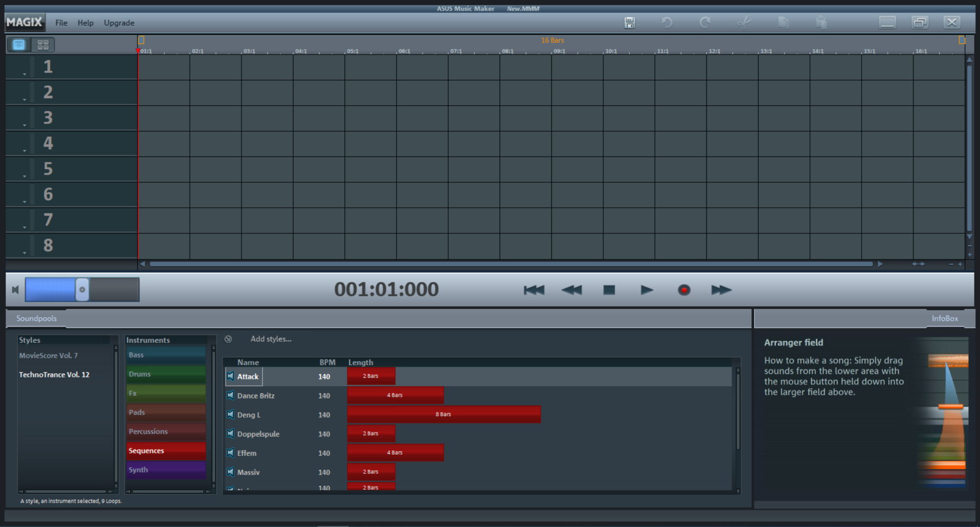Screen dimensions: 980x527
Task: Preview the Attack loop
Action: 230,376
